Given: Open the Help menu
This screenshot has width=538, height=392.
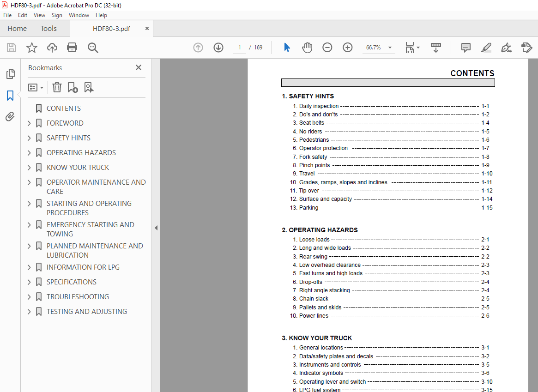Looking at the screenshot, I should (101, 15).
